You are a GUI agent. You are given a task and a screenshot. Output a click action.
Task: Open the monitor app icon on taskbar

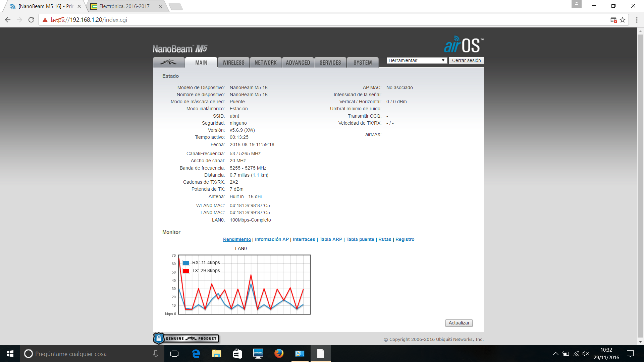(x=258, y=354)
